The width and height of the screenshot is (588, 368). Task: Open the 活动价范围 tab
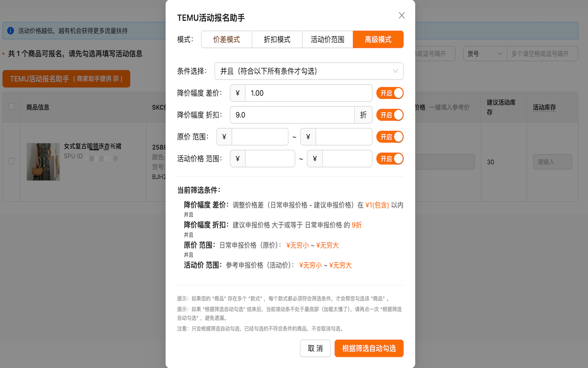[327, 40]
